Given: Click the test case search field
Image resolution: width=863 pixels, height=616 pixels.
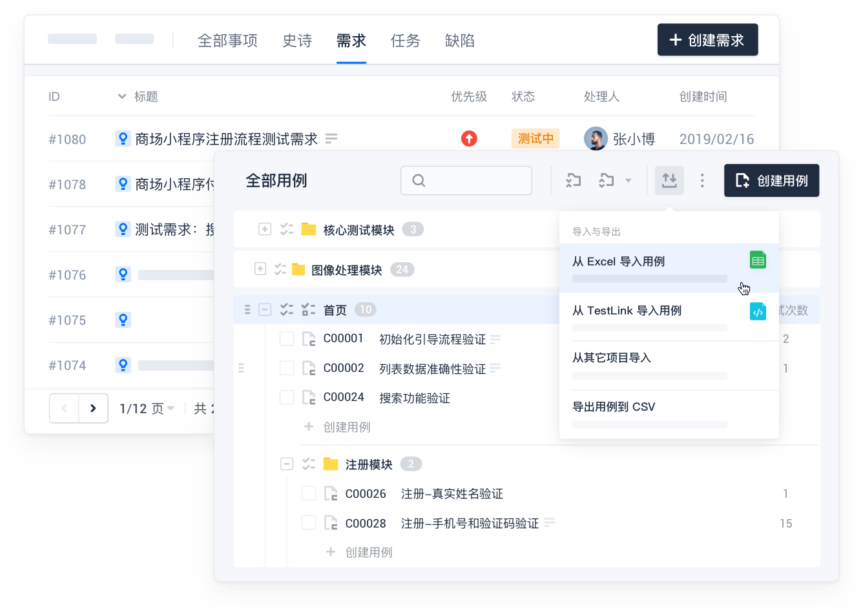Looking at the screenshot, I should [466, 181].
